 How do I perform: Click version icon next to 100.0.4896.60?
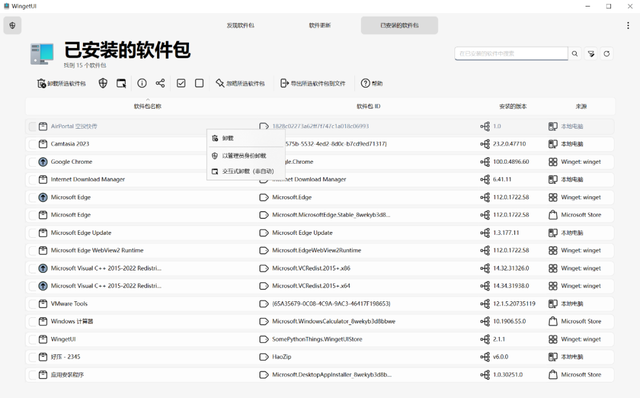485,162
